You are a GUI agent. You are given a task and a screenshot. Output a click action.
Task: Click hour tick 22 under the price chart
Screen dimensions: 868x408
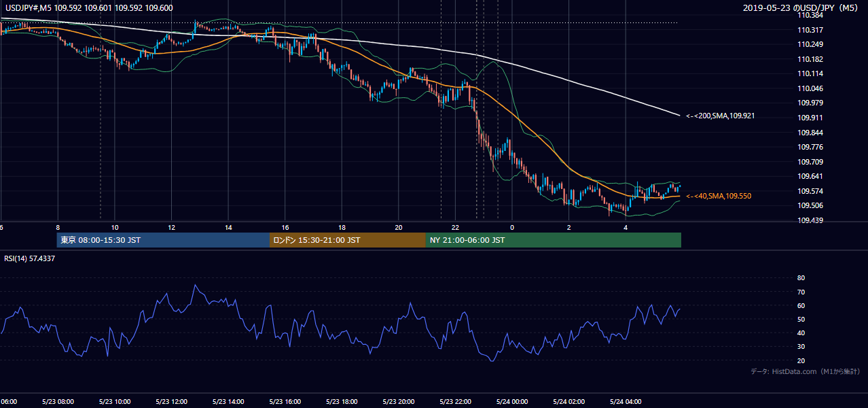pyautogui.click(x=456, y=227)
